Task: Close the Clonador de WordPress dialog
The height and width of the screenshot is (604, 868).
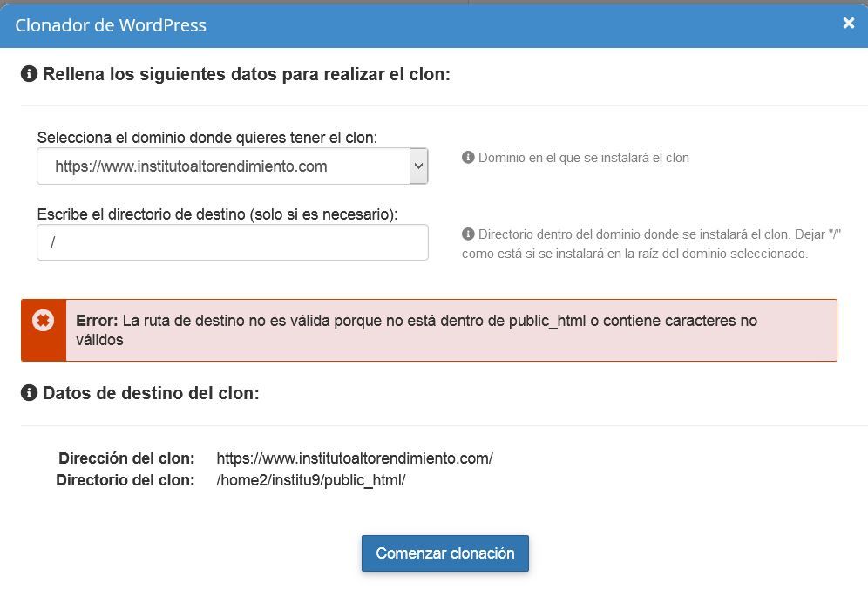Action: 848,23
